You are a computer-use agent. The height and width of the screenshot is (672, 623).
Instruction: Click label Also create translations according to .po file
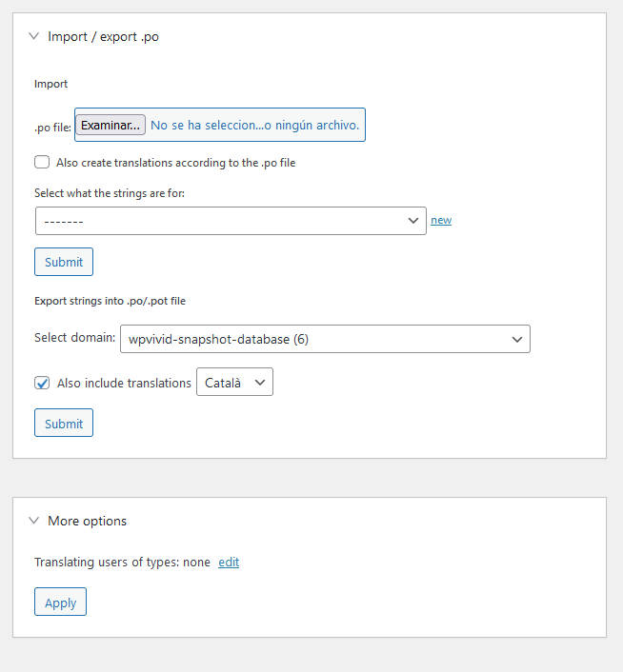pos(176,163)
